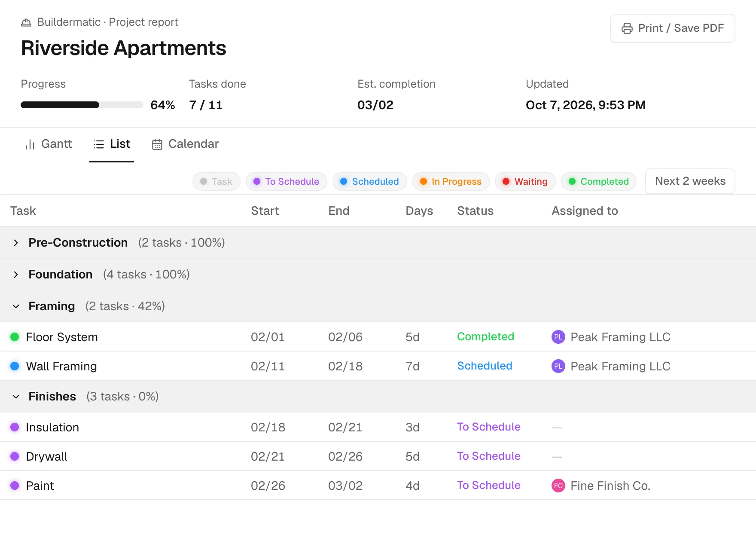Click blue status dot beside Wall Framing
The width and height of the screenshot is (756, 550).
(15, 366)
